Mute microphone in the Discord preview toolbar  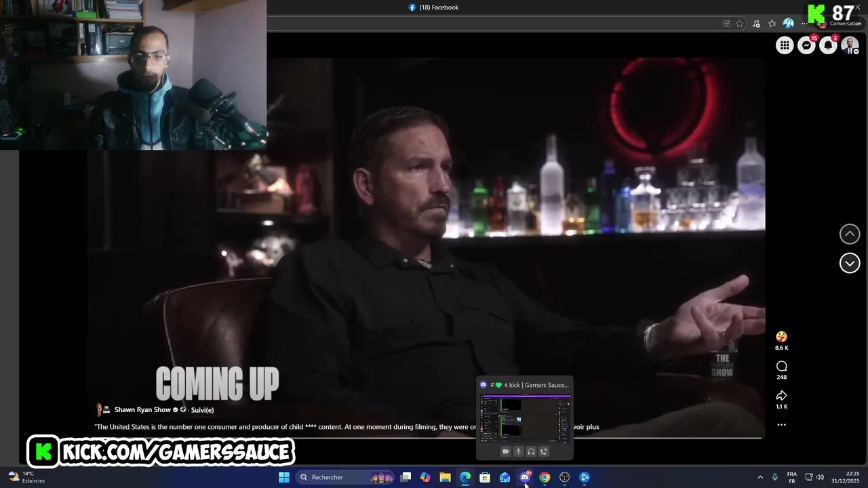518,451
